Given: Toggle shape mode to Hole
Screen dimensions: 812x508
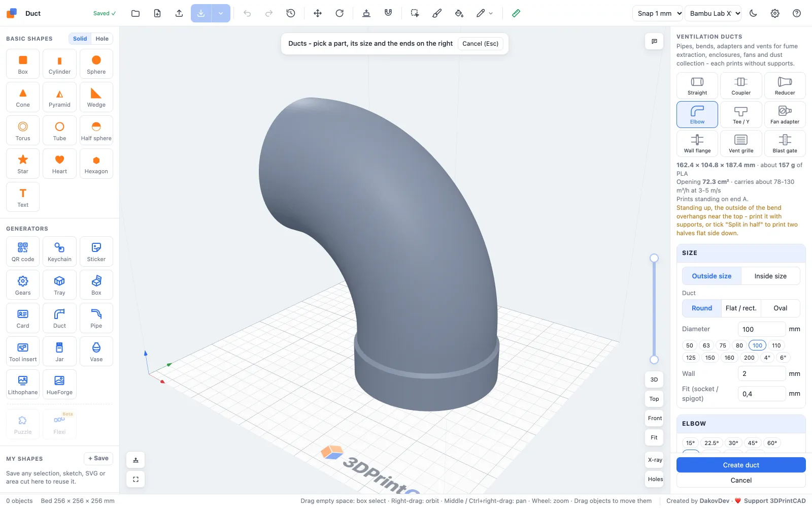Looking at the screenshot, I should tap(102, 39).
